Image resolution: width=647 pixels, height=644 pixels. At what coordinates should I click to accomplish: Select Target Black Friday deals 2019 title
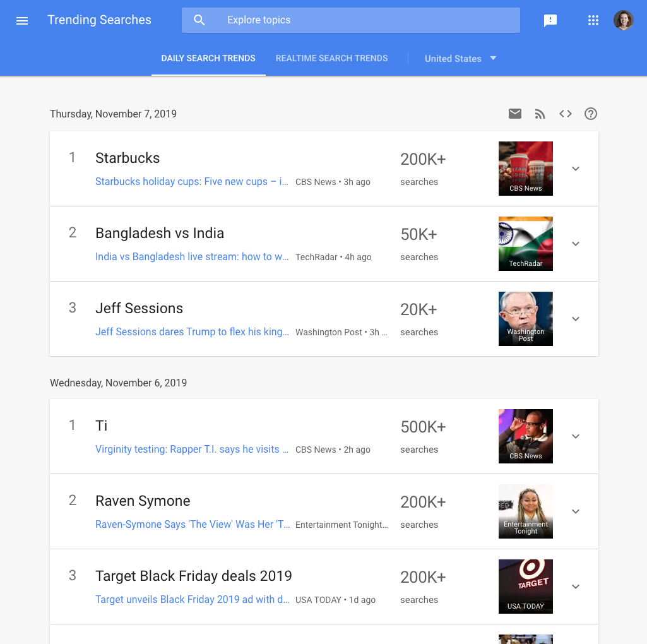tap(194, 576)
